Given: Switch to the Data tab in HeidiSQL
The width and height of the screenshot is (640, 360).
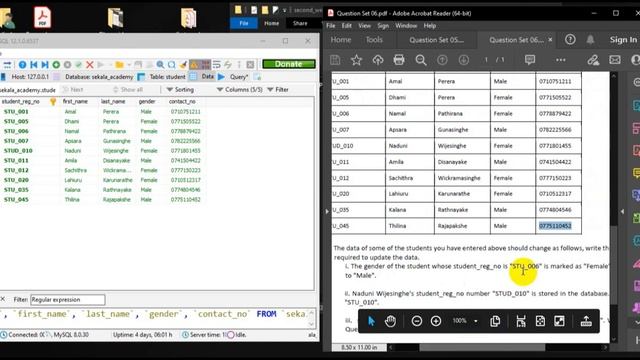Looking at the screenshot, I should pyautogui.click(x=203, y=76).
